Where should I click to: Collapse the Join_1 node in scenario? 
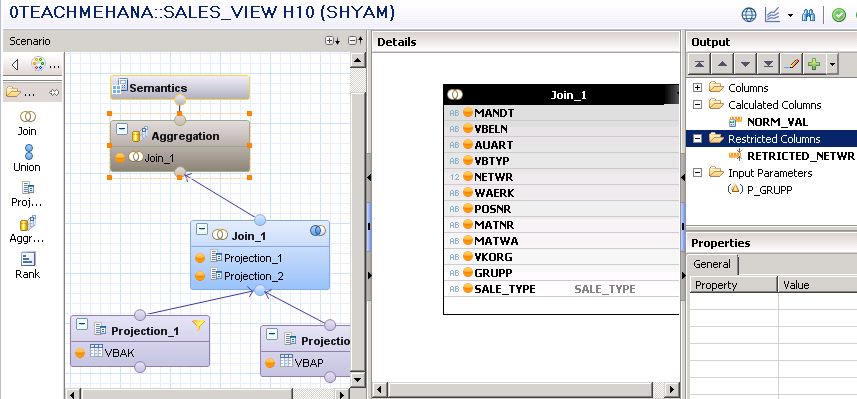tap(202, 229)
